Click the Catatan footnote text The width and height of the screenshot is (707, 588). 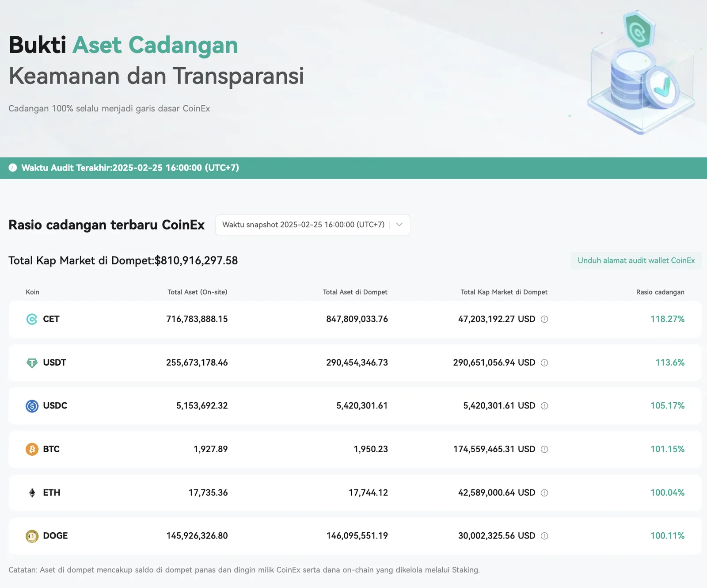[x=244, y=570]
